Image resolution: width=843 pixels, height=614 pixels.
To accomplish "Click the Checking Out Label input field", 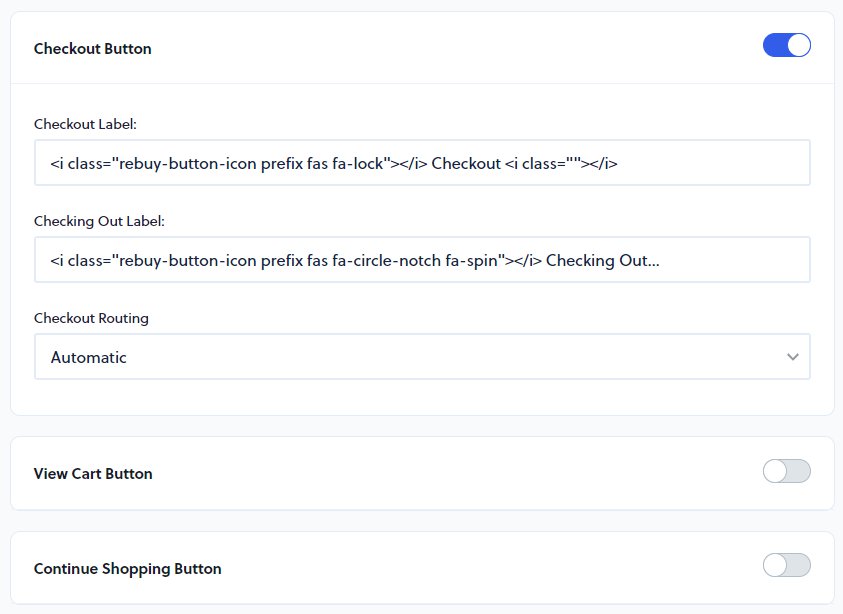I will [420, 259].
